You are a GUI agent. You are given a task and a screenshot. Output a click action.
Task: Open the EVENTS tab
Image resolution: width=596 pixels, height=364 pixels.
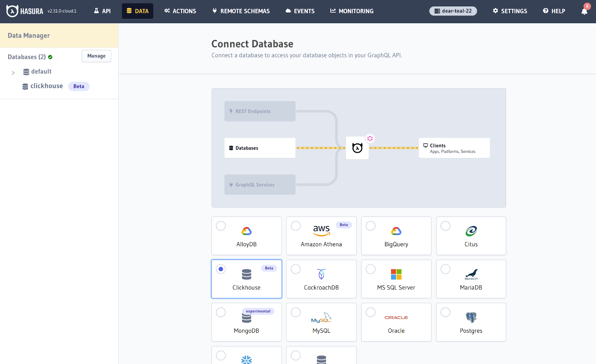(300, 11)
